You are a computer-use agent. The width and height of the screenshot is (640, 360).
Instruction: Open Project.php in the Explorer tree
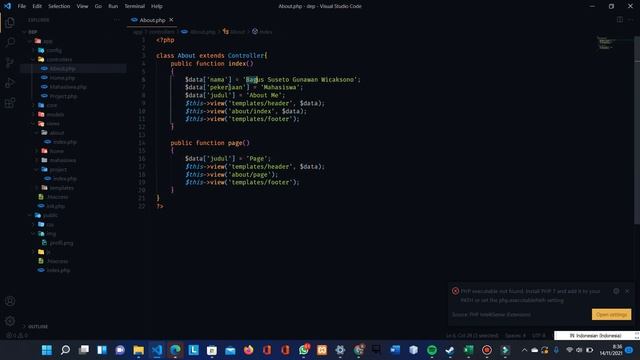point(63,96)
